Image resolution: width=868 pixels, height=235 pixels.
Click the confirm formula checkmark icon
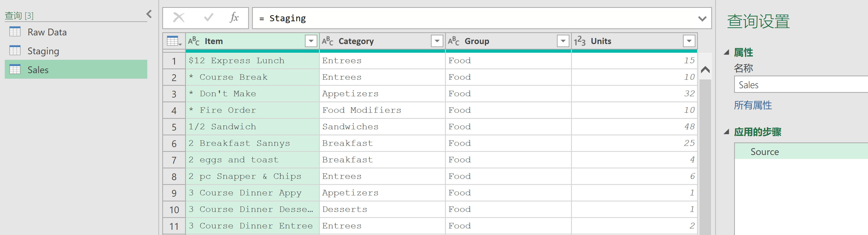tap(208, 18)
